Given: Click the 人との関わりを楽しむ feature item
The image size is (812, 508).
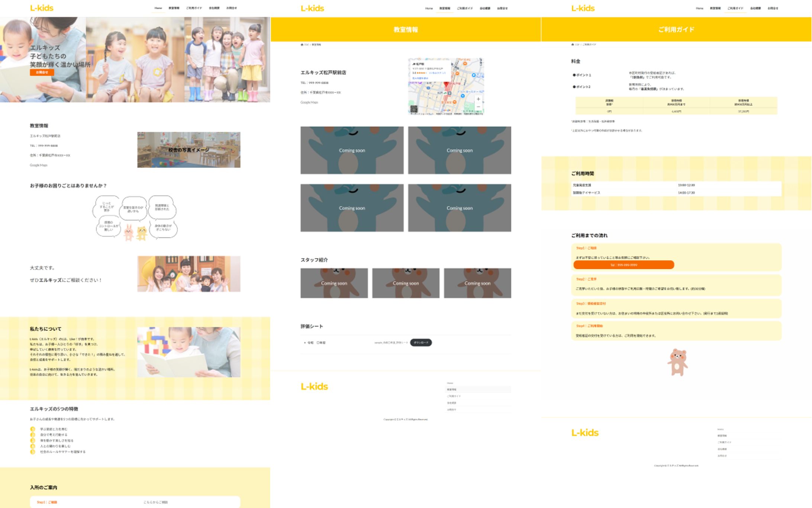Looking at the screenshot, I should click(x=55, y=446).
